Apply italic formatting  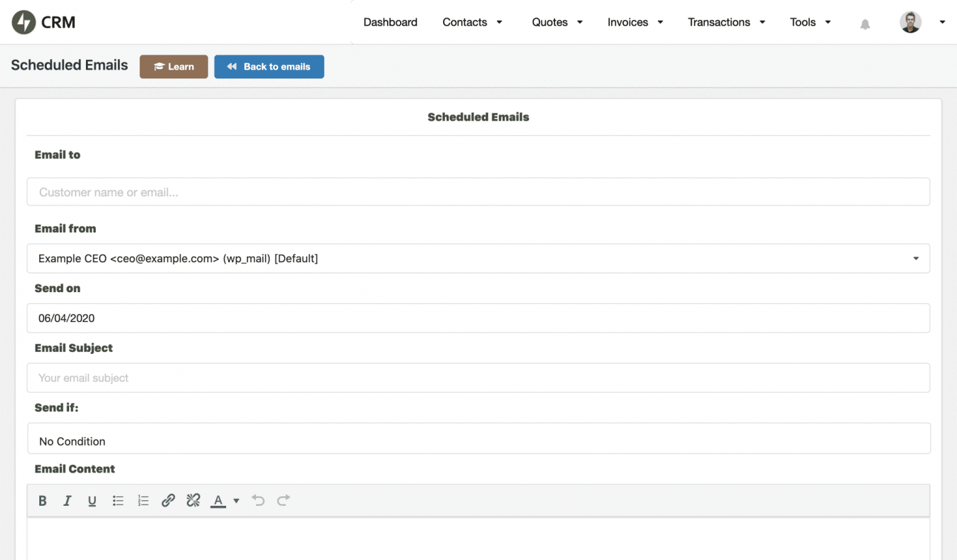67,500
